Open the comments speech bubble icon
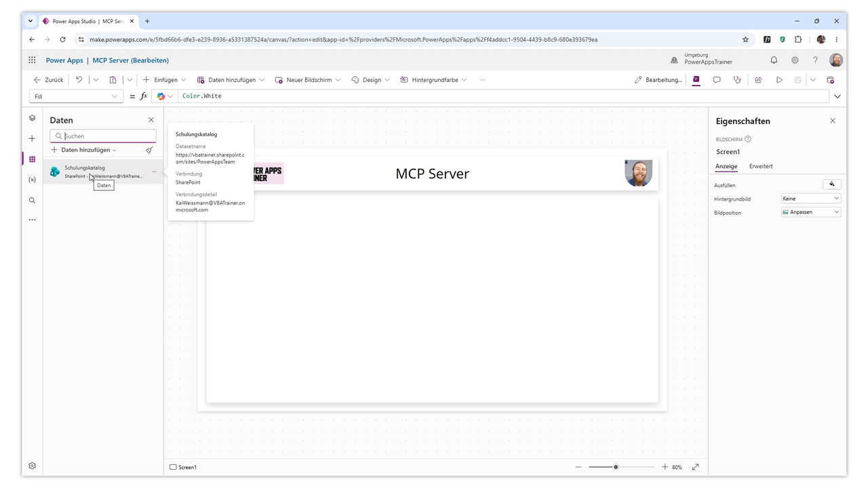The width and height of the screenshot is (868, 488). 716,80
